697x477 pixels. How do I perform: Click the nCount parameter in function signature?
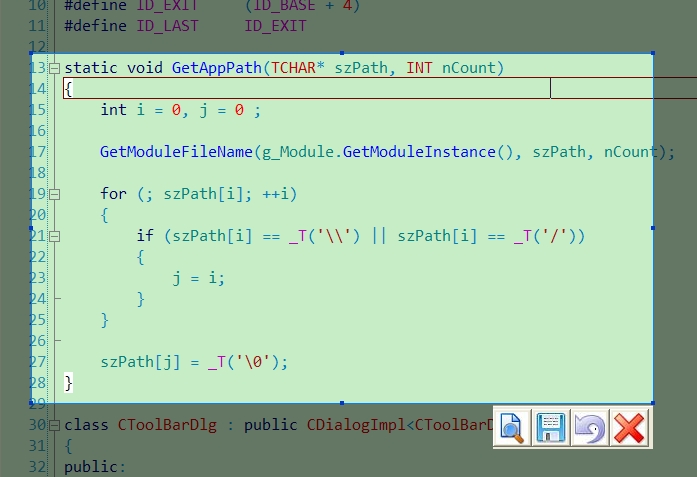pos(469,68)
